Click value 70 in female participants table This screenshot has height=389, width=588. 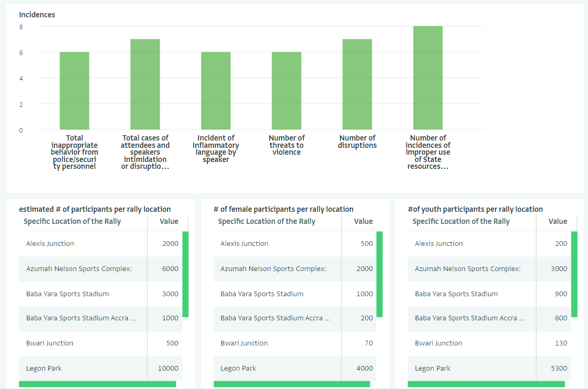[x=369, y=343]
